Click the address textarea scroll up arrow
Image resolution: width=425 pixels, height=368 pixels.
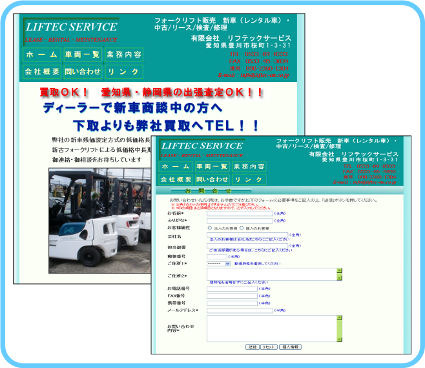coord(339,271)
